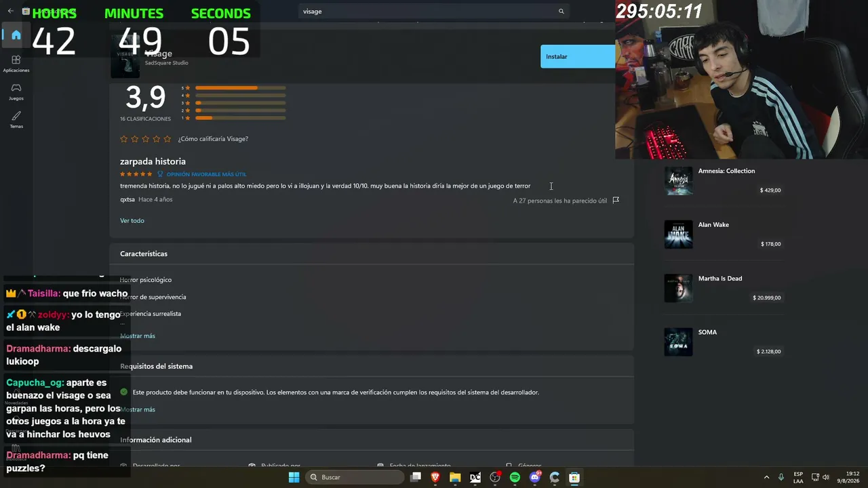This screenshot has width=868, height=488.
Task: Launch Brave browser from the taskbar
Action: point(435,477)
